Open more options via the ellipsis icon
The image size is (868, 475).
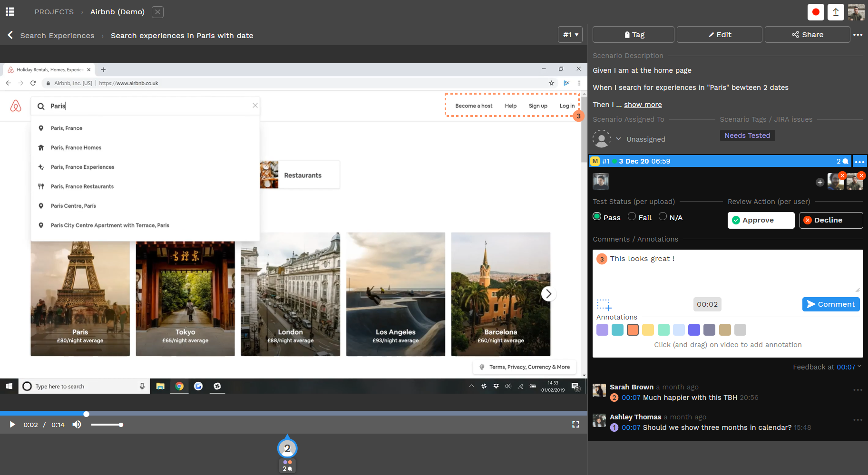[858, 34]
